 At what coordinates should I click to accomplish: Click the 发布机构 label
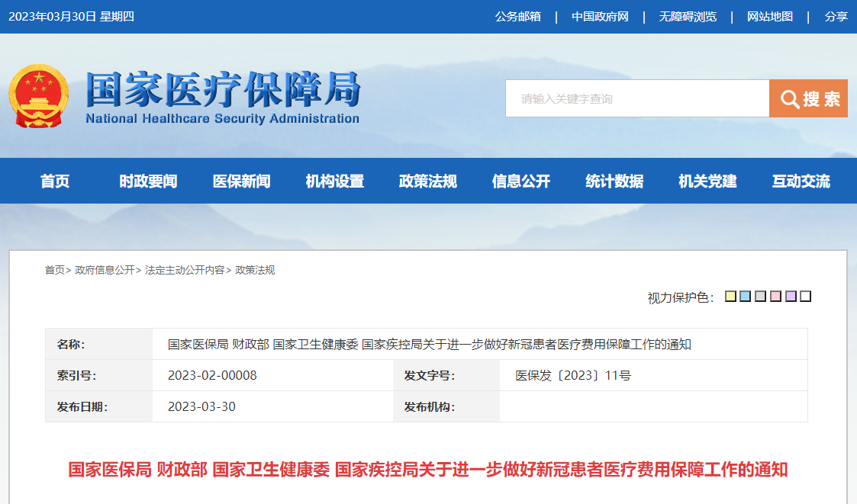[x=429, y=407]
